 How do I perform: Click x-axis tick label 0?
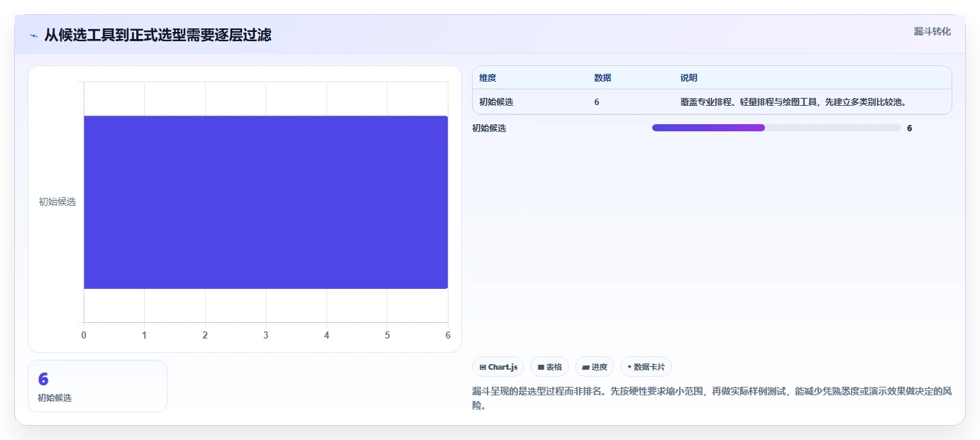[84, 335]
